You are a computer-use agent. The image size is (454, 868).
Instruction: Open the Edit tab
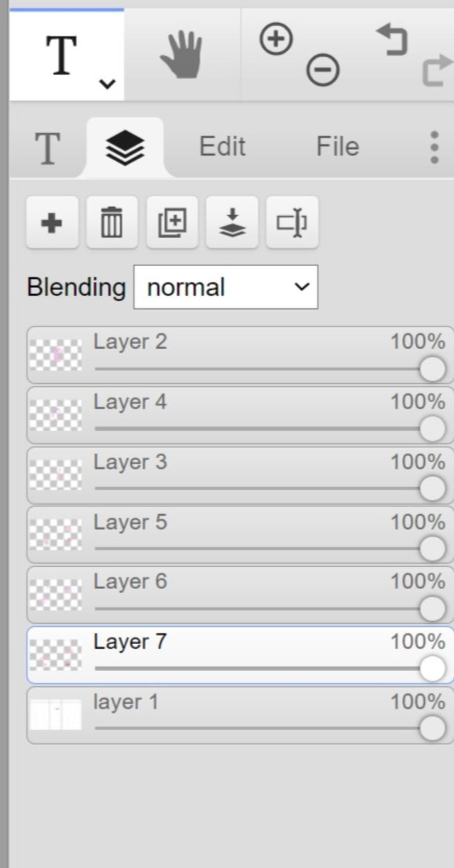pos(222,147)
